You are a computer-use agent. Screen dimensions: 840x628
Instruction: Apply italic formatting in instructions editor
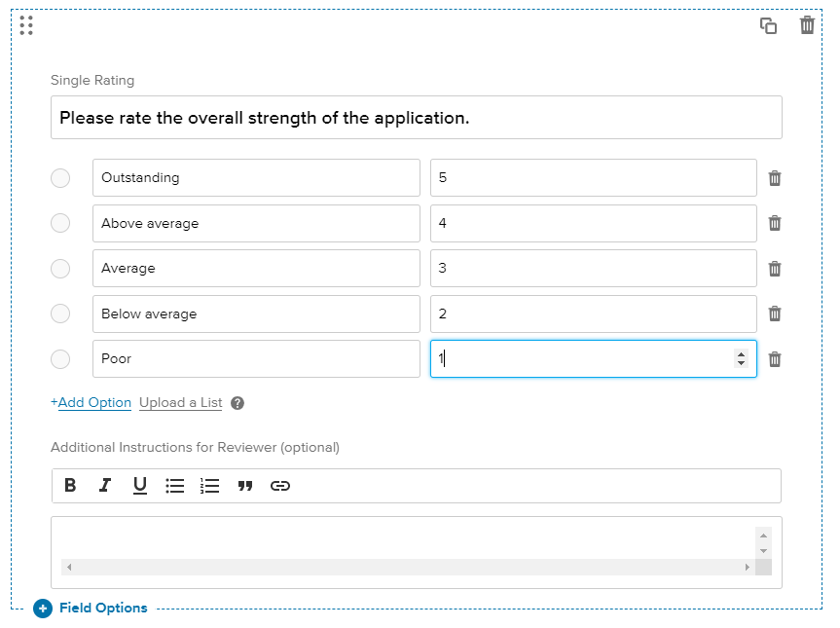pos(105,486)
